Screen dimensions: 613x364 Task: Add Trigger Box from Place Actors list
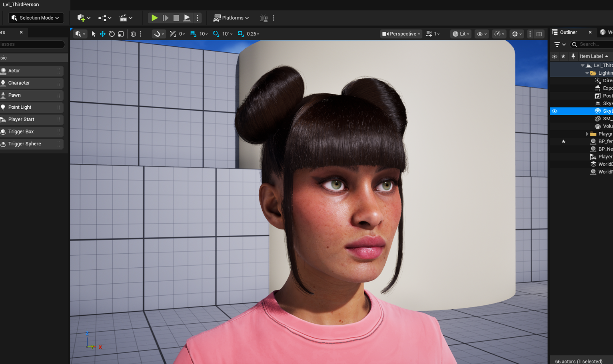coord(32,132)
